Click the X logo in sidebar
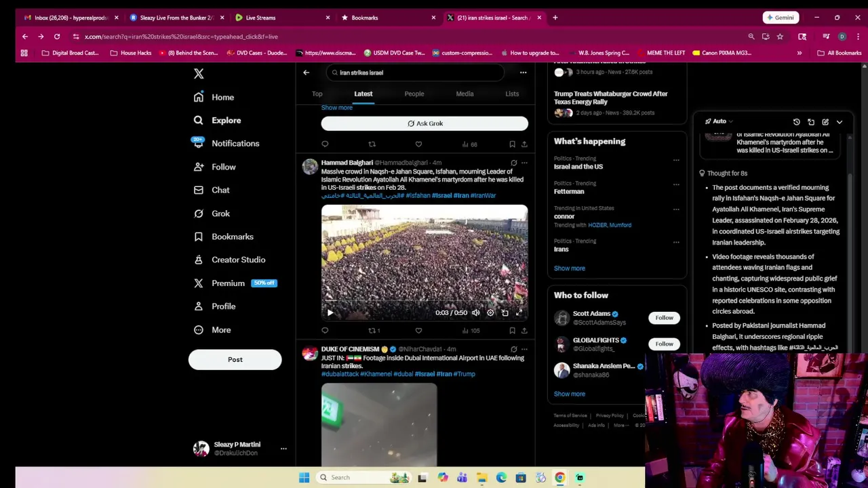 click(x=199, y=74)
